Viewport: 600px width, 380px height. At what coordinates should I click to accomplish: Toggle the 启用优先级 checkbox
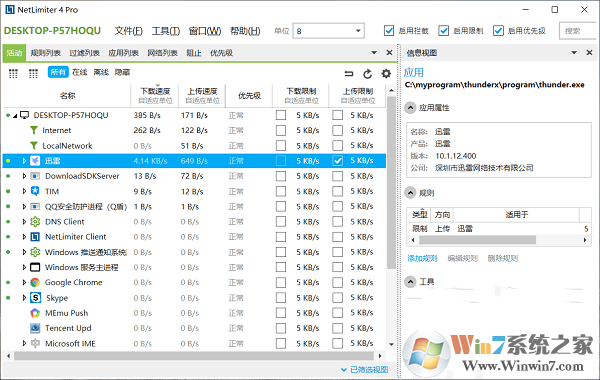coord(498,31)
